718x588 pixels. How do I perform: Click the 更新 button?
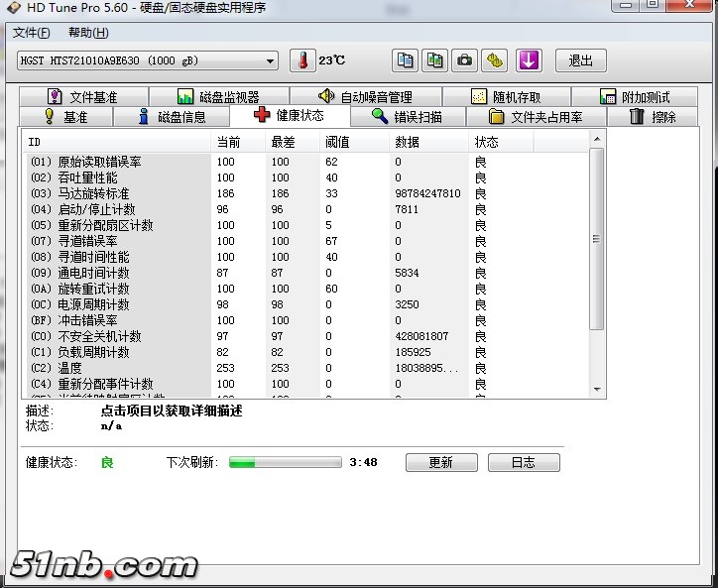click(440, 462)
